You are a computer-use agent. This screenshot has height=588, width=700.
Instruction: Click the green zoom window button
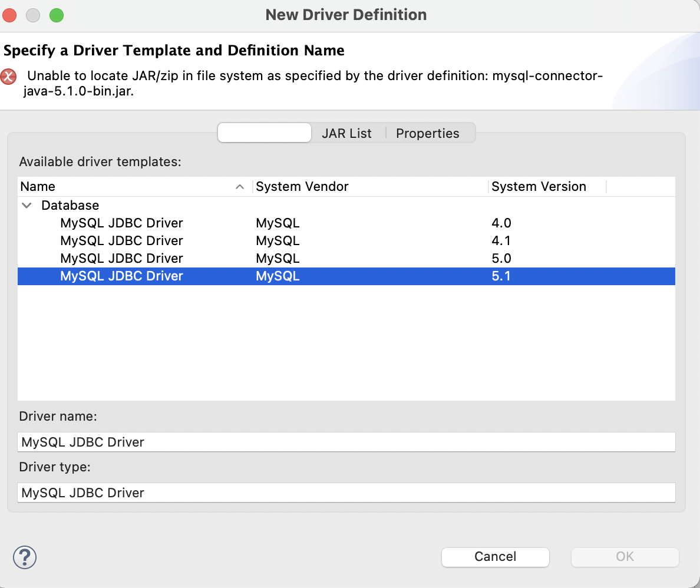[x=56, y=15]
